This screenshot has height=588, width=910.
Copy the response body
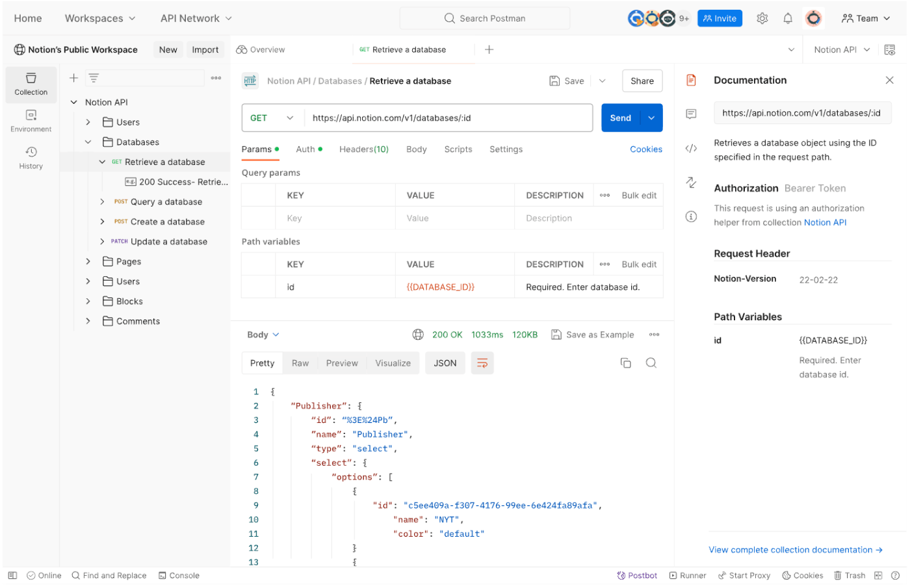(x=625, y=363)
